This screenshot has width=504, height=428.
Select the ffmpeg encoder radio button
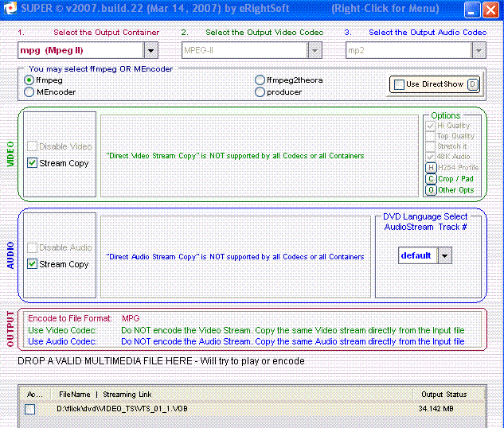pyautogui.click(x=29, y=80)
